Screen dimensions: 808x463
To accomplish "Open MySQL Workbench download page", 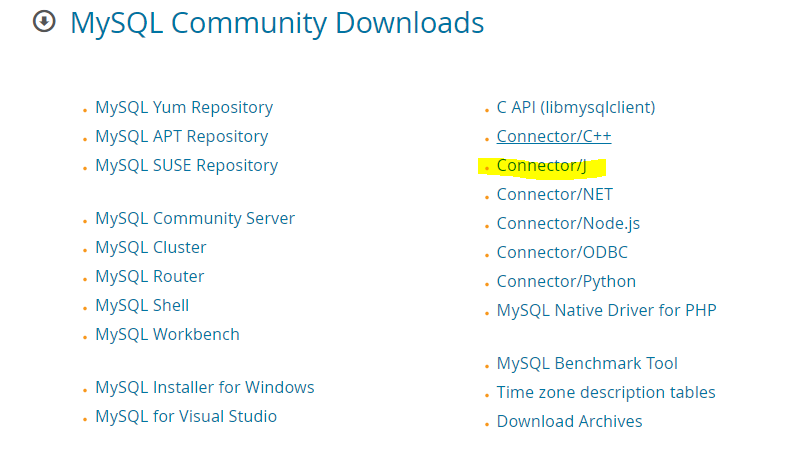I will (167, 334).
